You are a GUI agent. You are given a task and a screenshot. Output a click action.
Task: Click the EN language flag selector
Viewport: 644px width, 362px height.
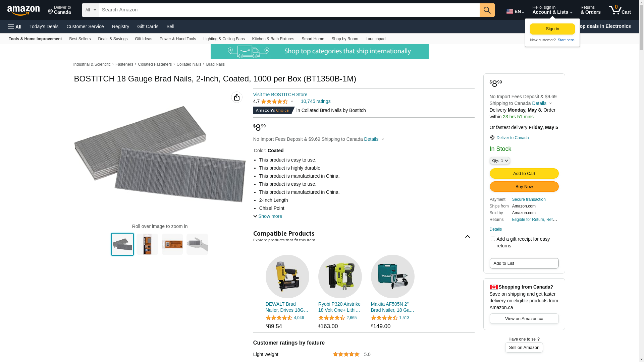pos(515,11)
